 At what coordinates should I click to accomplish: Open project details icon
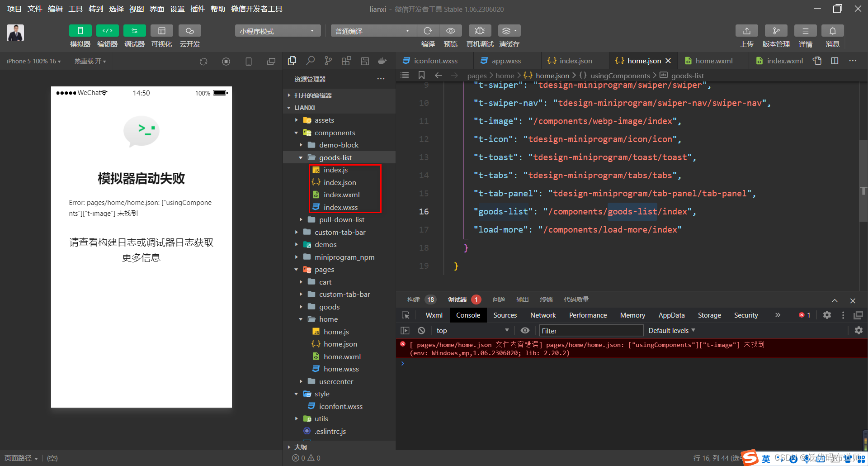tap(806, 31)
